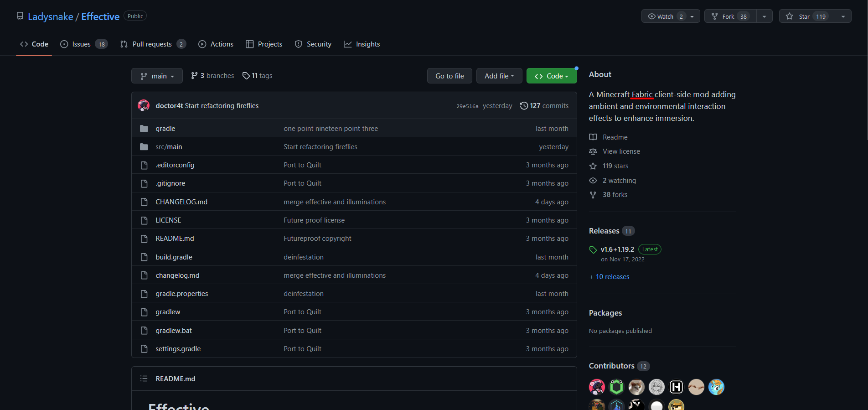Expand the Watch notification dropdown arrow
Viewport: 868px width, 410px height.
(x=692, y=16)
